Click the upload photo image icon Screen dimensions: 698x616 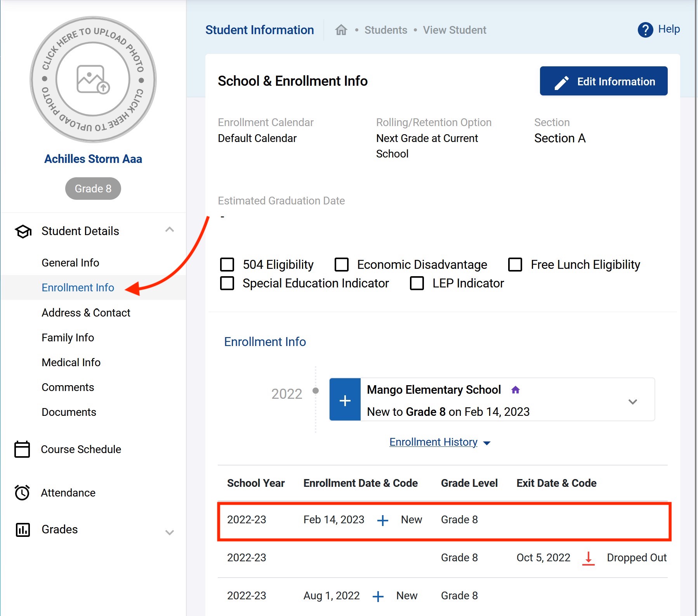93,80
